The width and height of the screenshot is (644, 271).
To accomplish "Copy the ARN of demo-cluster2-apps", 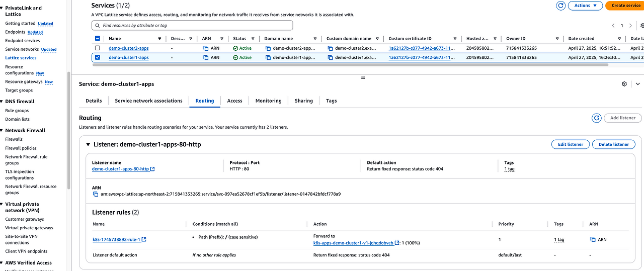I will pos(206,48).
